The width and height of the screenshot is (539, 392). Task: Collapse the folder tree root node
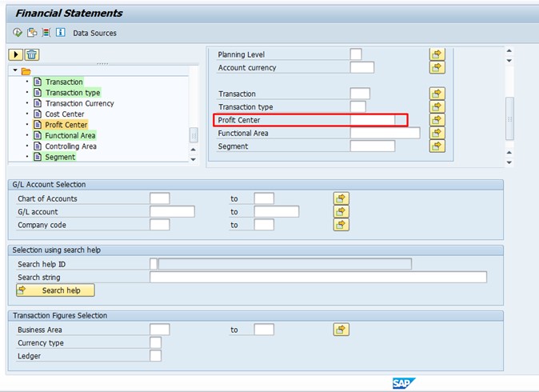(x=15, y=71)
